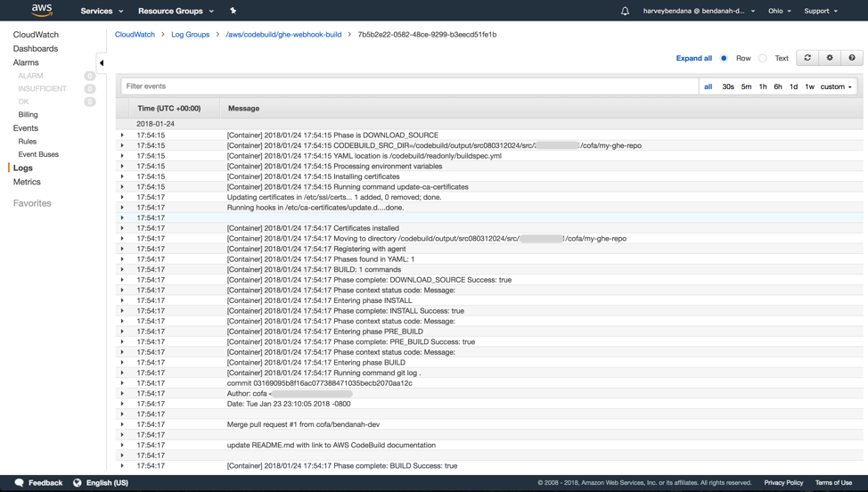Viewport: 868px width, 492px height.
Task: Select the 1d time range filter
Action: (x=793, y=86)
